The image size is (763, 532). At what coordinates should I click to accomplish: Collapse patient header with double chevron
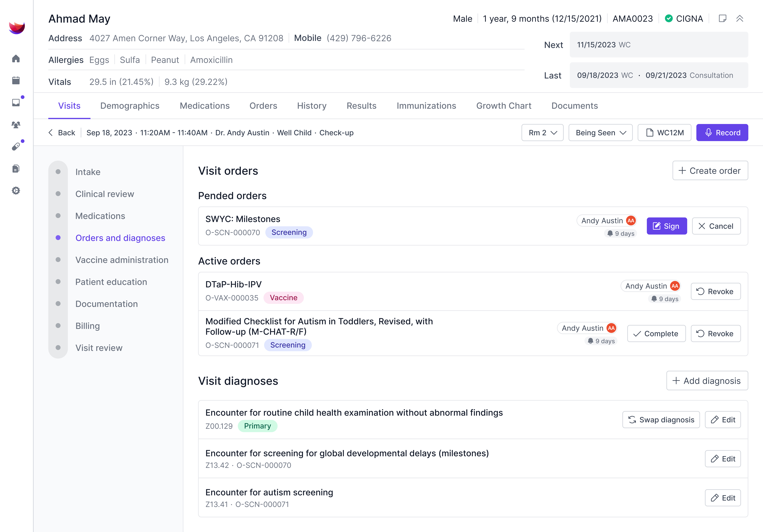pyautogui.click(x=739, y=19)
